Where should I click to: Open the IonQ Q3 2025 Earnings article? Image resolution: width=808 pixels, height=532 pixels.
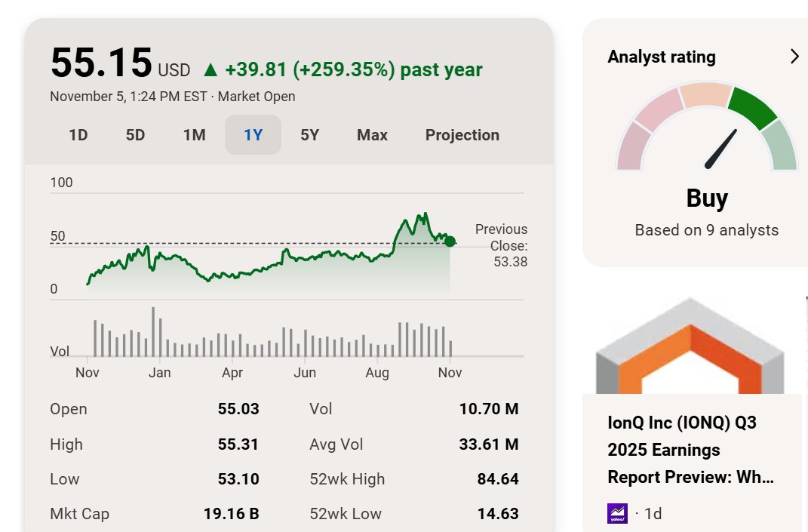pos(690,450)
